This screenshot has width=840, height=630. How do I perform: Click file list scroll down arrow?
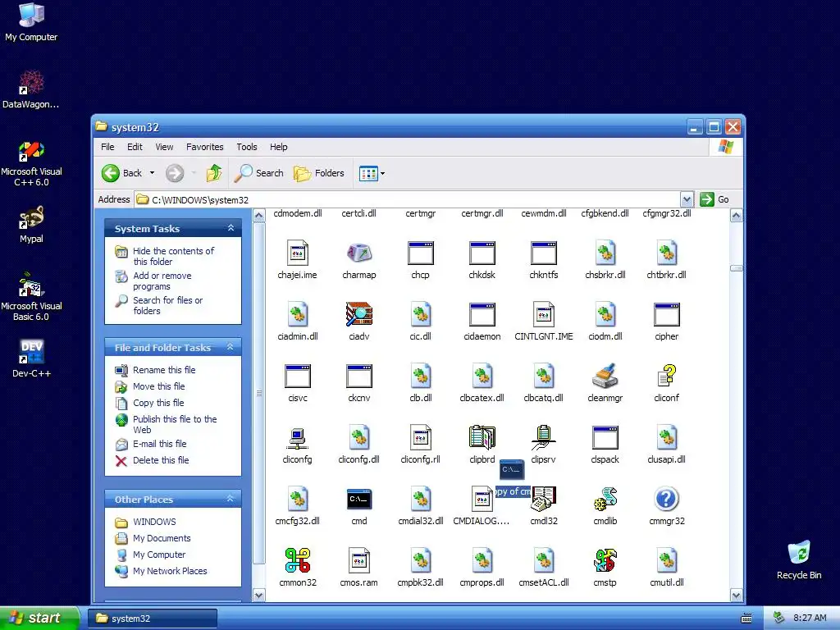[x=736, y=596]
